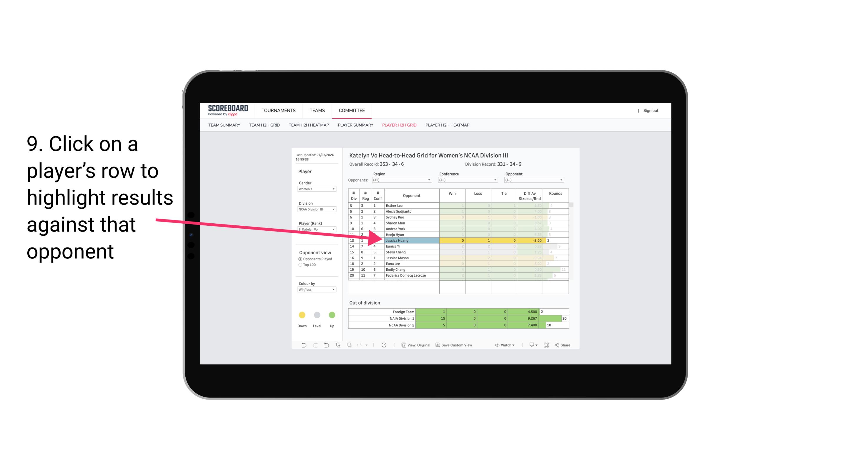Switch to PLAYER H2H HEATMAP tab
Image resolution: width=868 pixels, height=467 pixels.
(x=447, y=125)
